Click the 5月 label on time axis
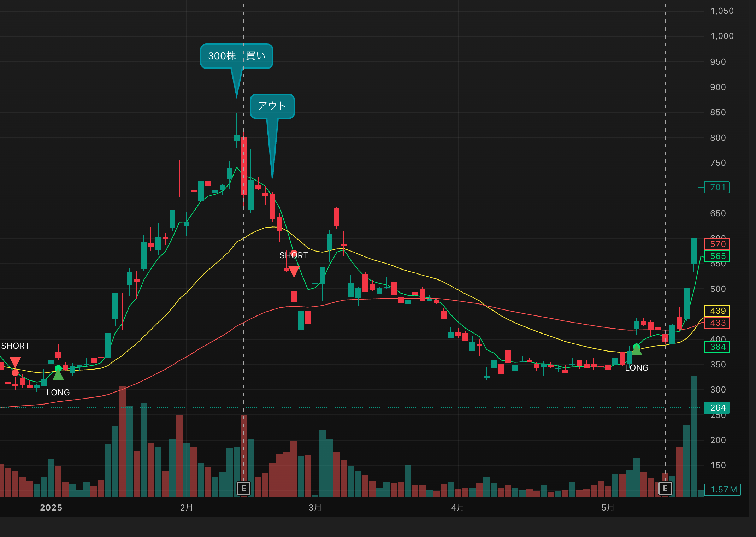This screenshot has height=537, width=756. 608,508
